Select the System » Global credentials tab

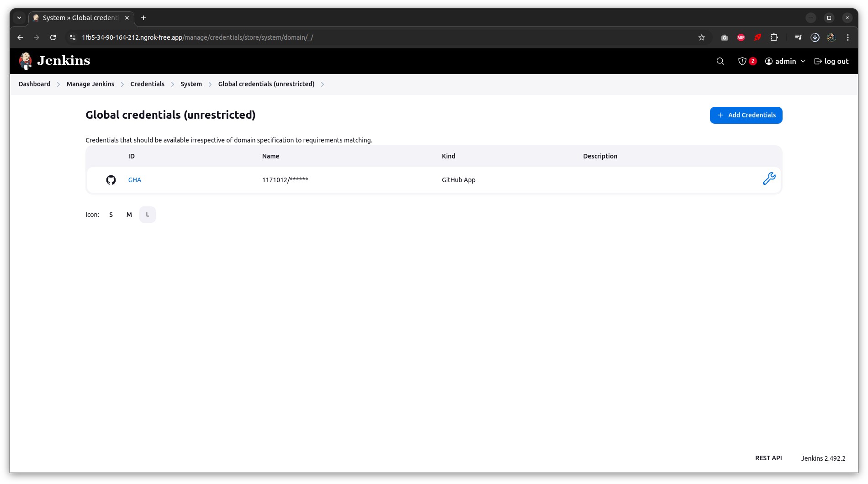pyautogui.click(x=81, y=18)
